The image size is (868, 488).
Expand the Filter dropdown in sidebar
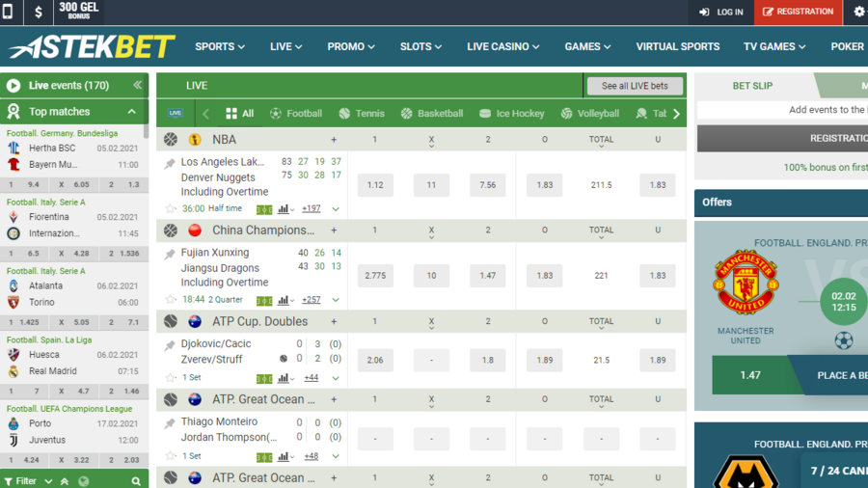click(28, 480)
